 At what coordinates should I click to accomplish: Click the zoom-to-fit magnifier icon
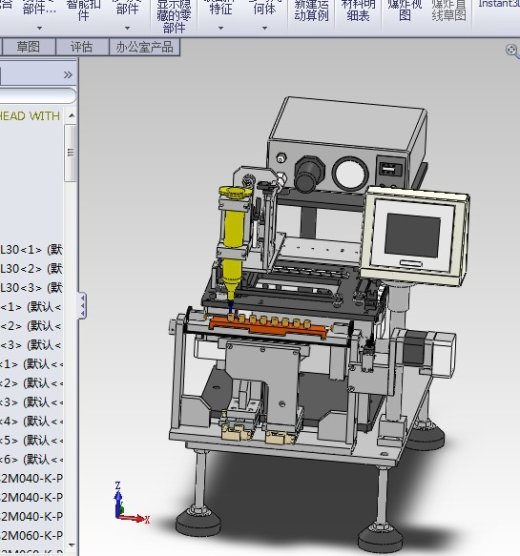(512, 50)
